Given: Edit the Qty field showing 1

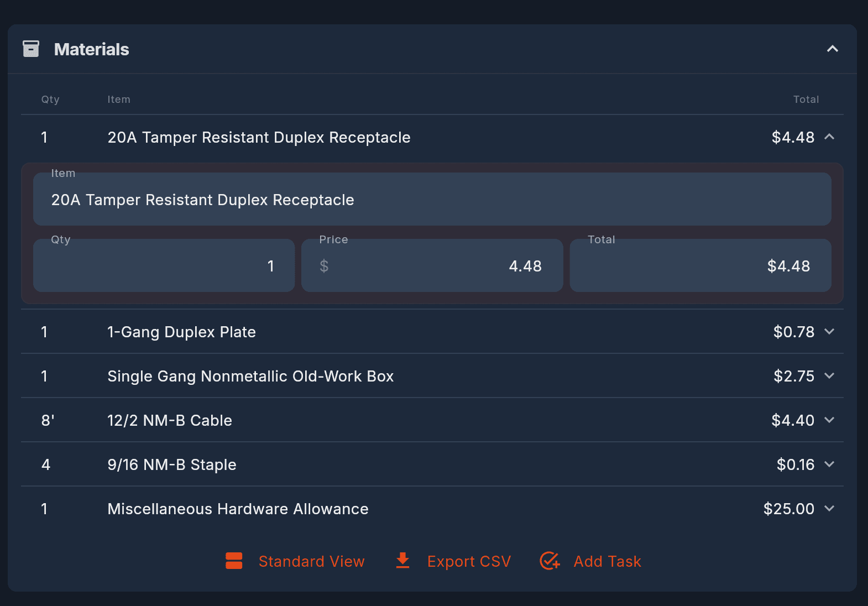Looking at the screenshot, I should click(x=164, y=265).
